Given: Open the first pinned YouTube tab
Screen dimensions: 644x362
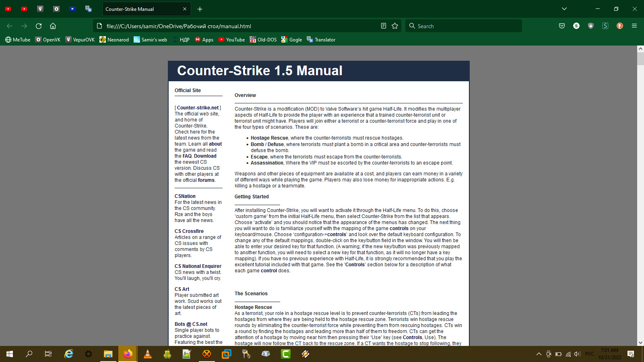Looking at the screenshot, I should (x=8, y=9).
